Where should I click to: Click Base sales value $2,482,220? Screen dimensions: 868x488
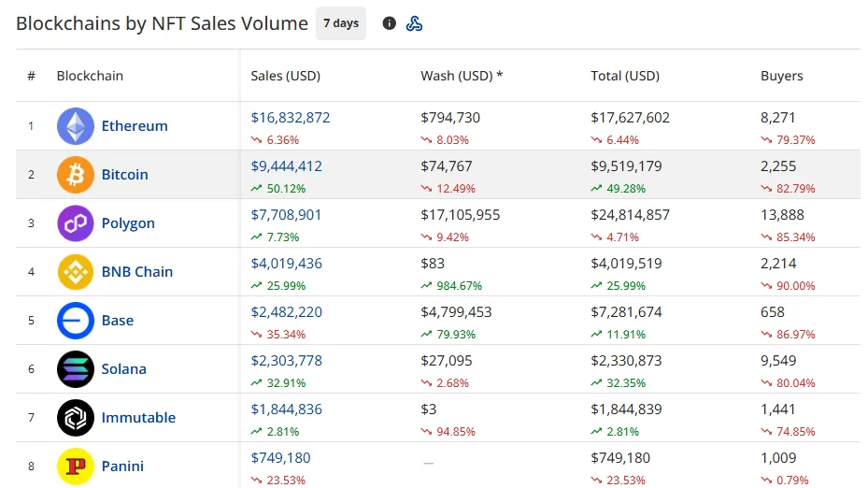pos(286,312)
